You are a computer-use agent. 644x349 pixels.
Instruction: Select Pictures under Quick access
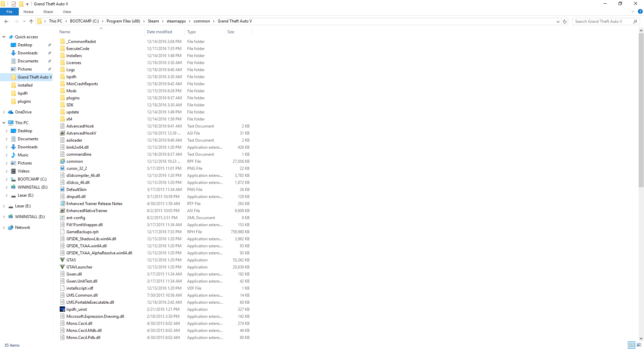point(25,69)
